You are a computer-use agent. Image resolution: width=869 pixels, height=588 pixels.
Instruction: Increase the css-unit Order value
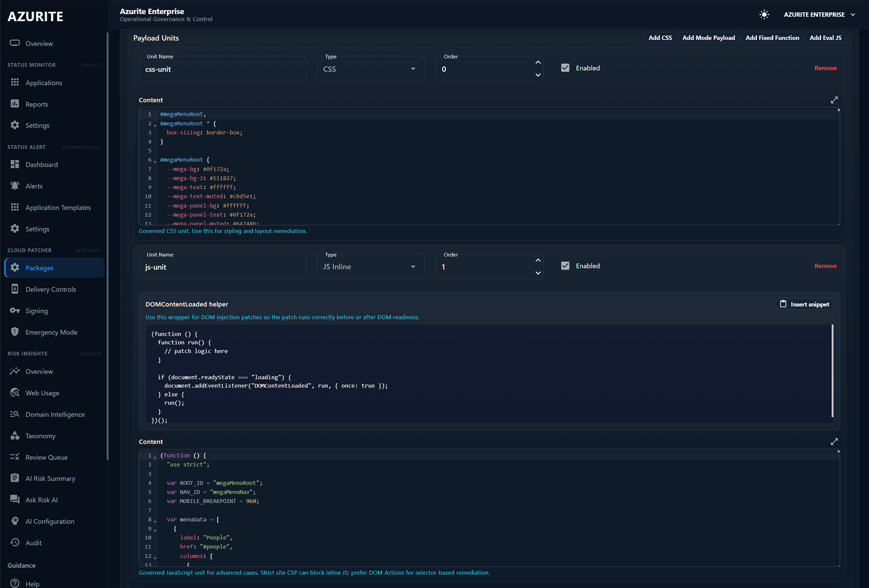coord(538,62)
